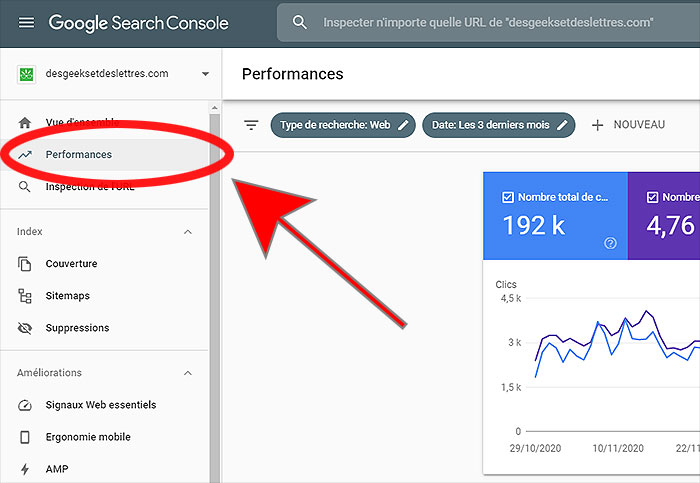Click the Améliorations section heading
Screen dimensions: 700x483
click(49, 373)
